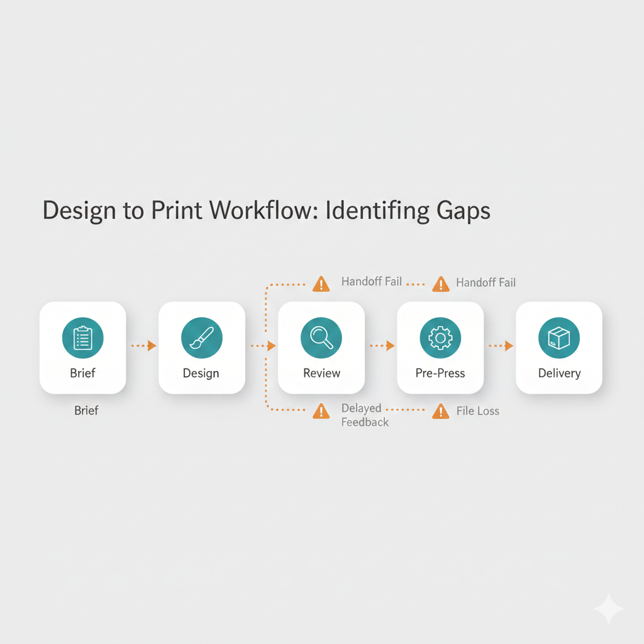Click the clipboard icon in Brief card

point(82,338)
